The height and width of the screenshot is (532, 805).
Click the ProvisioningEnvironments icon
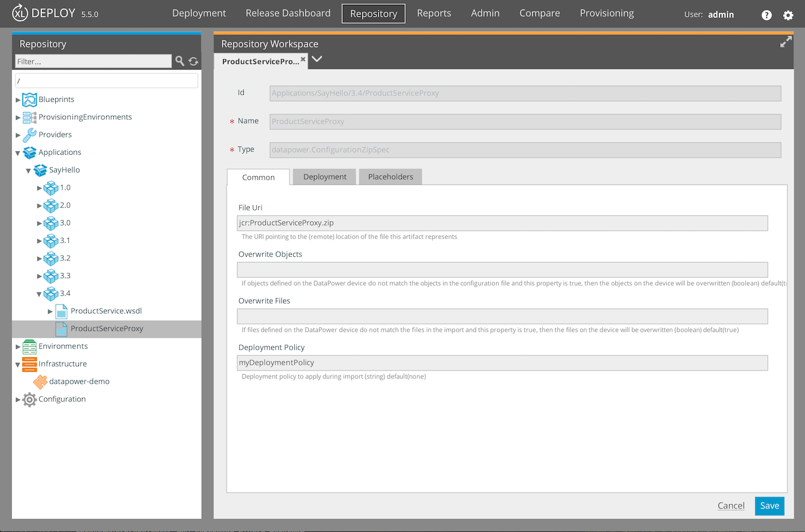30,117
